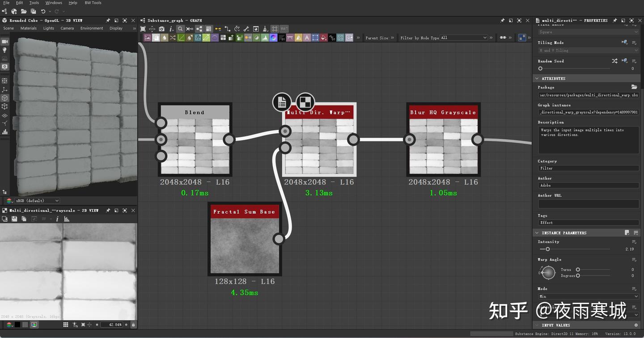Click the info icon in 2D view toolbar
The width and height of the screenshot is (644, 338).
pos(57,219)
